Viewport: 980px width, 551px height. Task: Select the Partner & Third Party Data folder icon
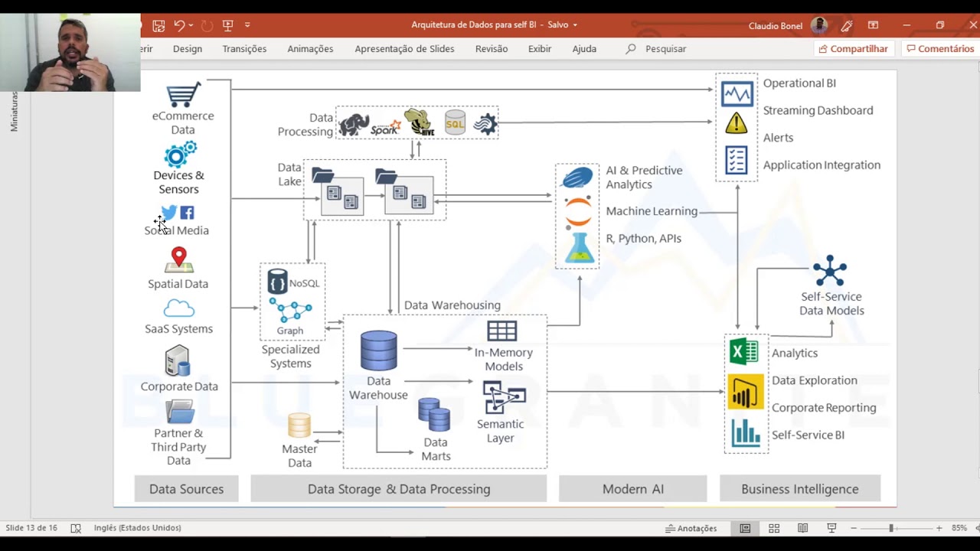pyautogui.click(x=180, y=412)
